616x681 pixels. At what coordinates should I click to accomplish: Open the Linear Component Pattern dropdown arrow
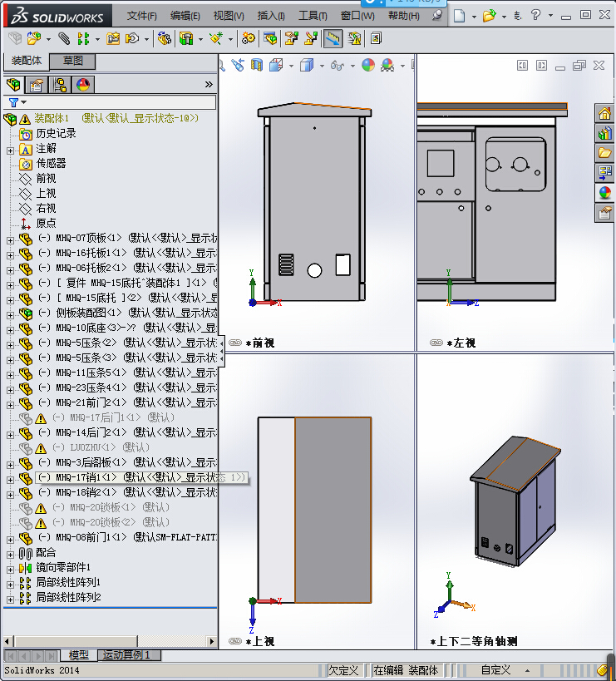(x=97, y=40)
